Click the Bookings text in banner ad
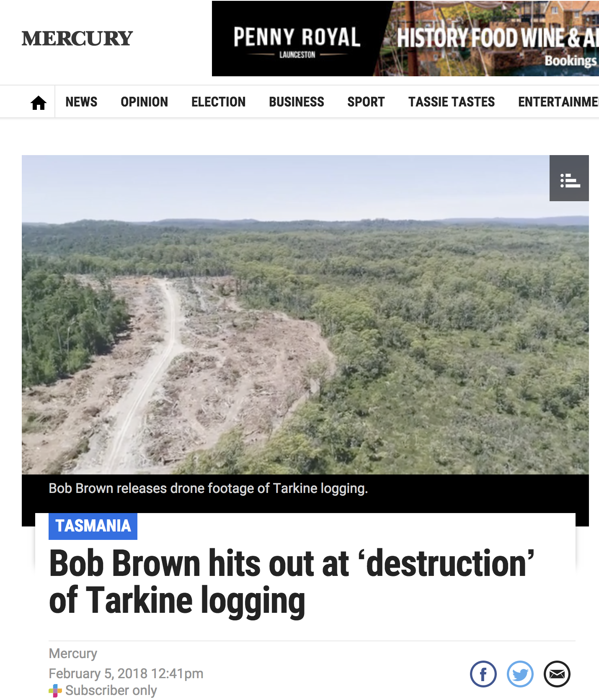 [571, 61]
